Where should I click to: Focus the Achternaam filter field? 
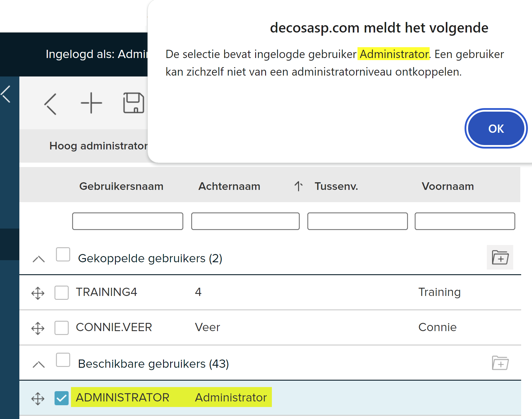pos(245,221)
